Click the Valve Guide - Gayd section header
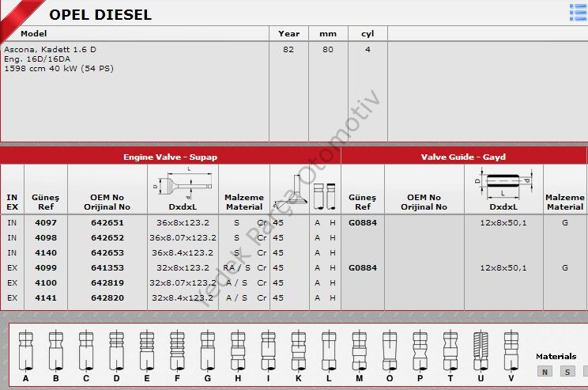588x390 pixels. click(x=463, y=157)
